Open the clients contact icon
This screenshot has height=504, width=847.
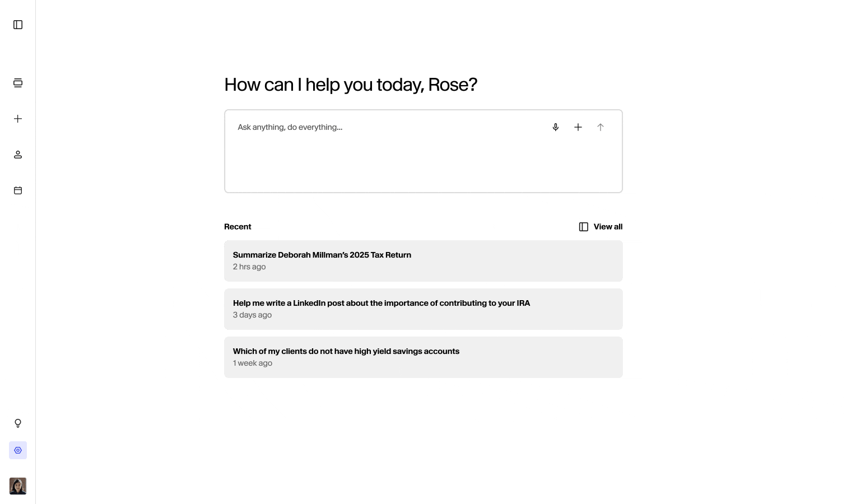(17, 155)
